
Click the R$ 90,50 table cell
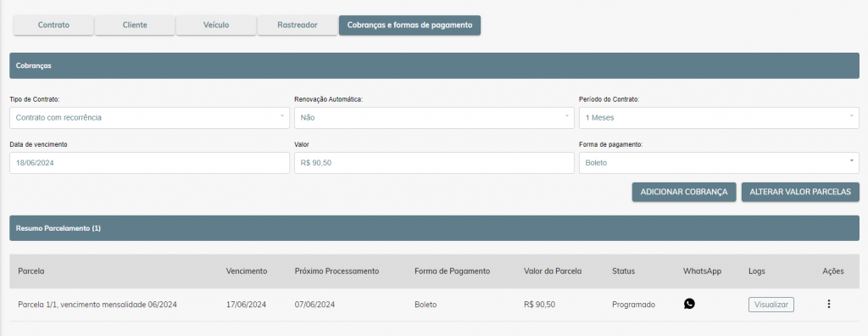click(539, 305)
